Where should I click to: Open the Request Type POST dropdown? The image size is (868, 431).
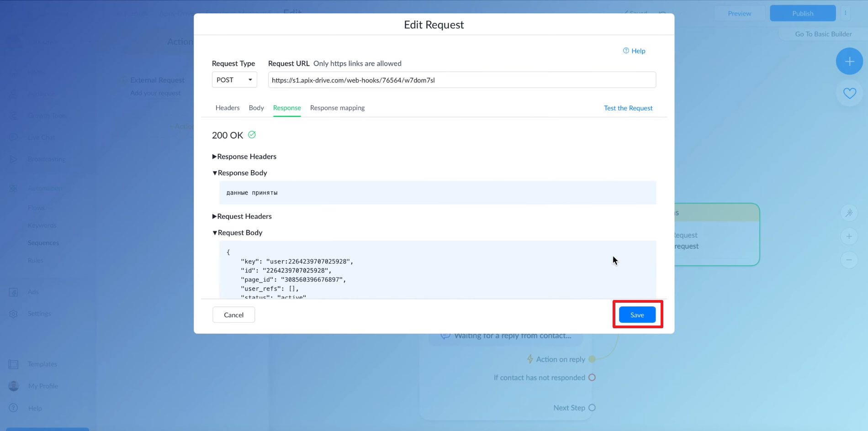click(234, 80)
